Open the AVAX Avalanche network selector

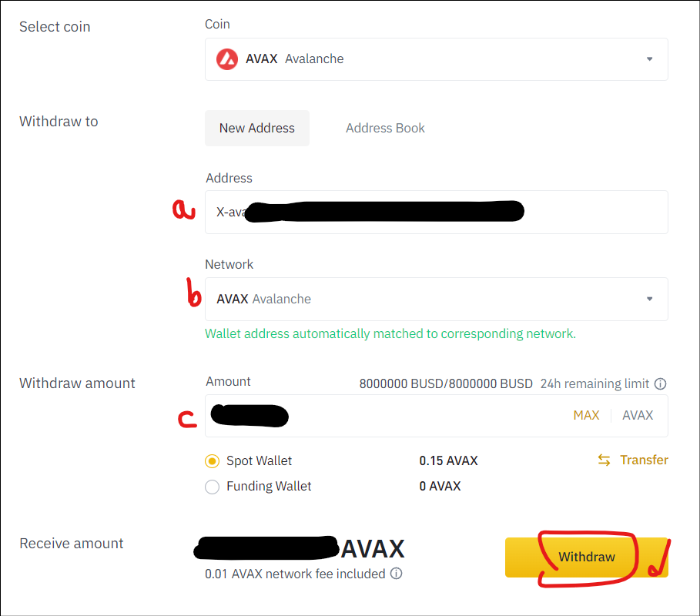coord(436,299)
